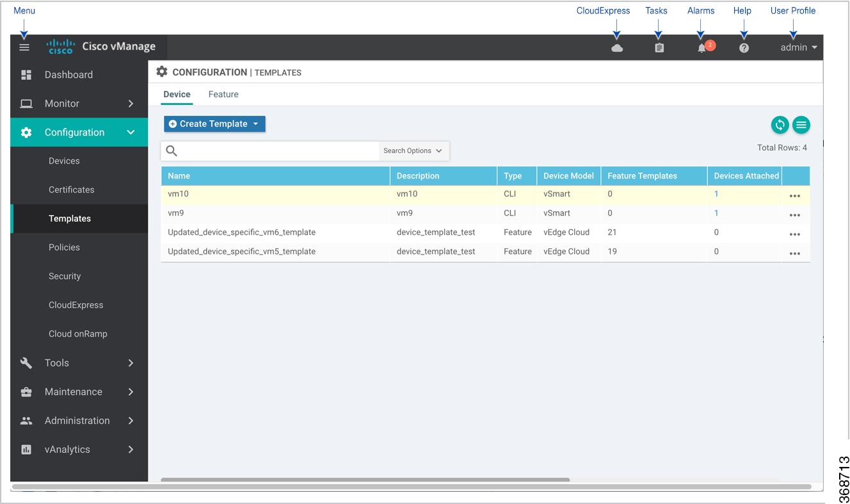Screen dimensions: 850x504
Task: Open the CloudExpress cloud icon
Action: click(617, 48)
